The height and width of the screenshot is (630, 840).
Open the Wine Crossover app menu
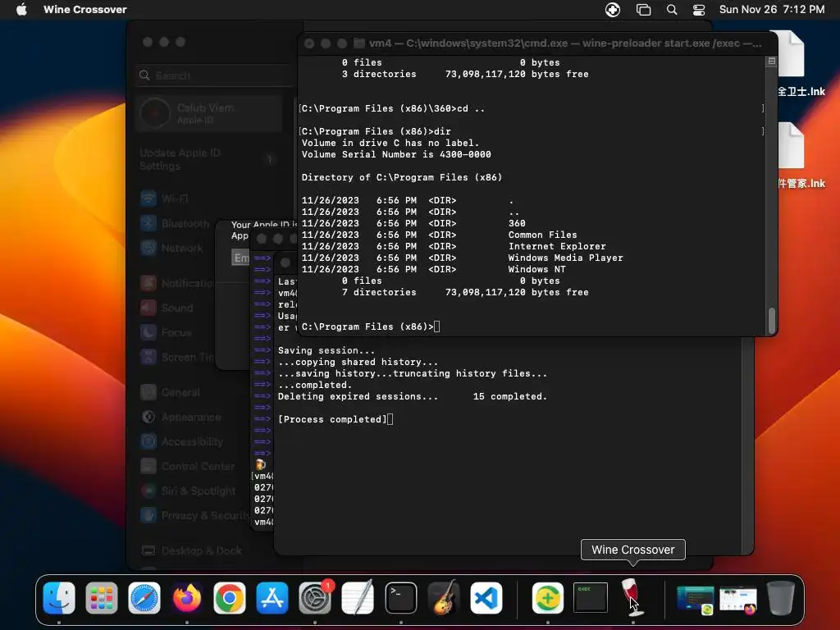click(85, 9)
